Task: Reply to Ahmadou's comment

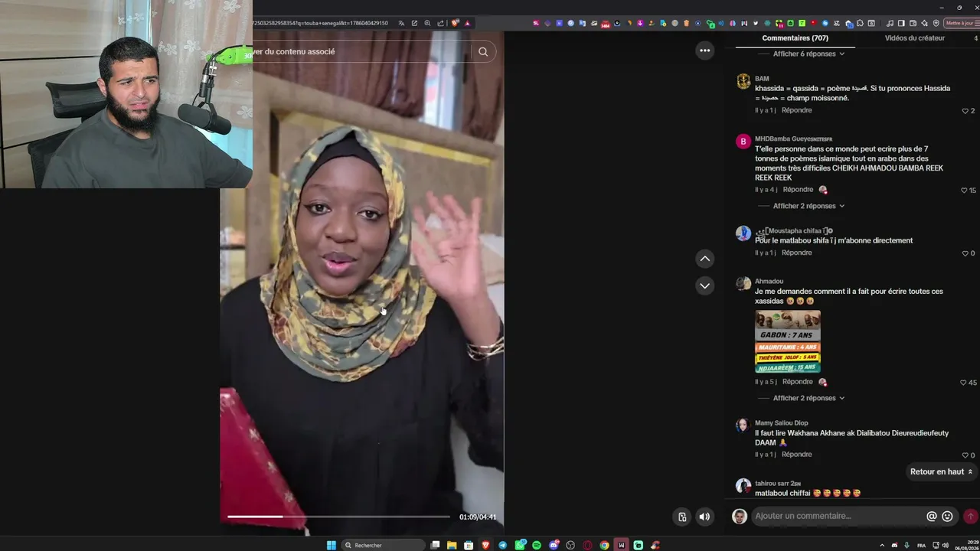Action: [797, 382]
